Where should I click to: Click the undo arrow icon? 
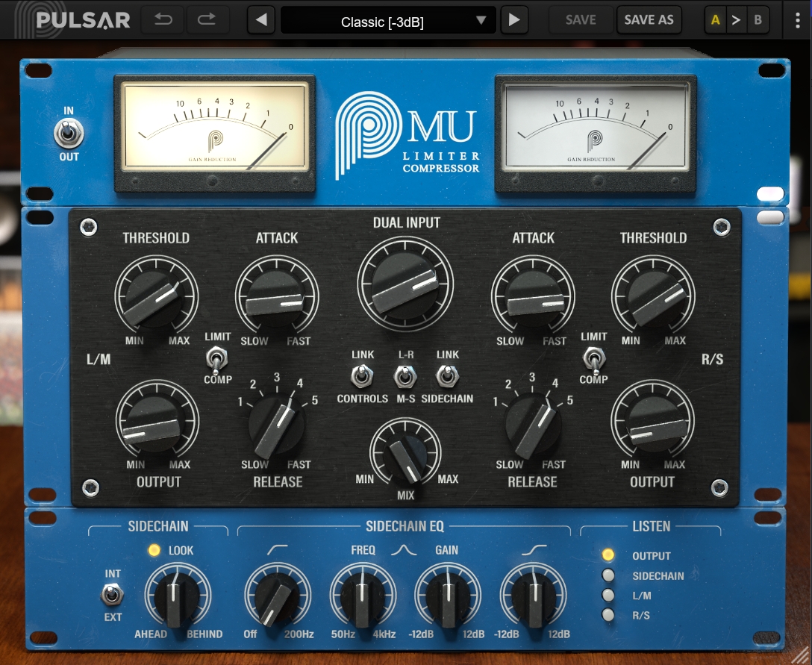tap(163, 19)
